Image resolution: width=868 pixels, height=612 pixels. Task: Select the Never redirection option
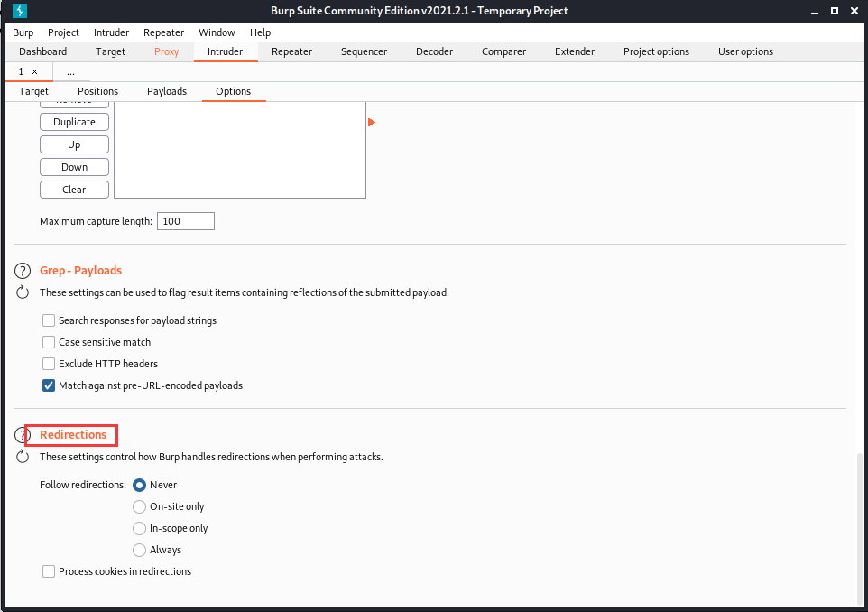point(140,485)
